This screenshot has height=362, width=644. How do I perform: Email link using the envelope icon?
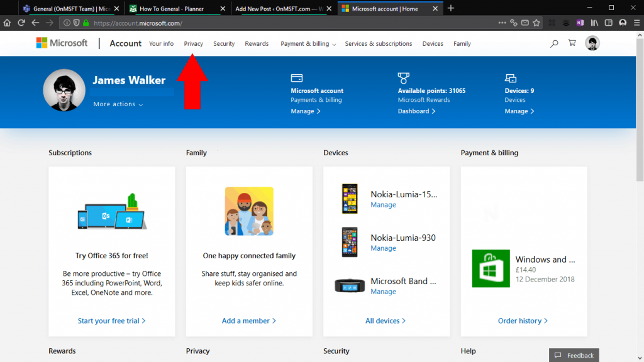pos(525,23)
